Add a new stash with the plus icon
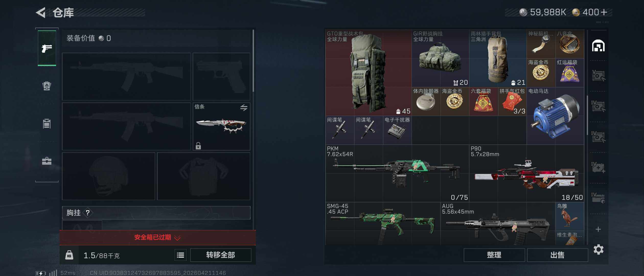This screenshot has width=644, height=276. (598, 229)
